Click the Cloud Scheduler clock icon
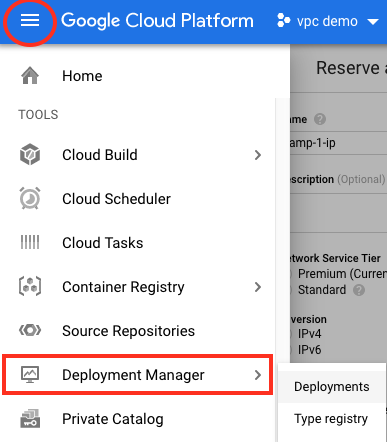The height and width of the screenshot is (442, 387). click(30, 198)
